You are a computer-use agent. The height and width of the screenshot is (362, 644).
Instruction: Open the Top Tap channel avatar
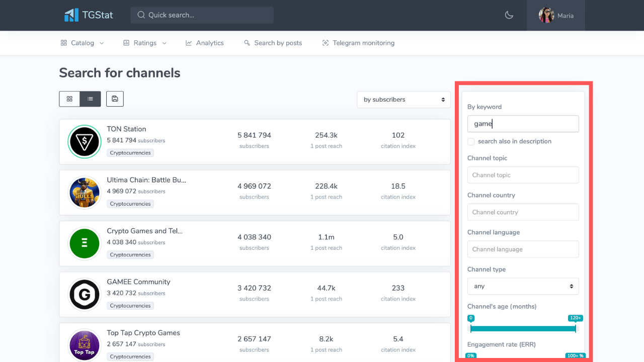[85, 345]
